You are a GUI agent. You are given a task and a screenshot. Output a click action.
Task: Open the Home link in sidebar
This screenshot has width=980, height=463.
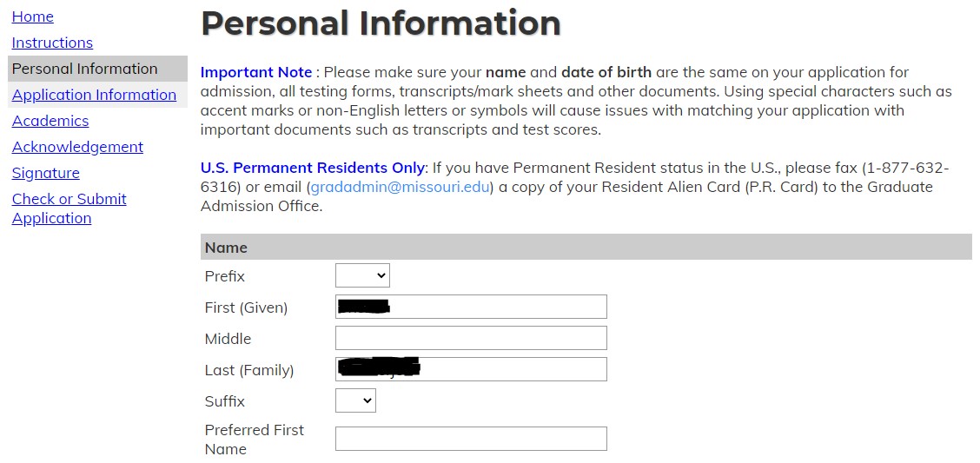tap(33, 17)
